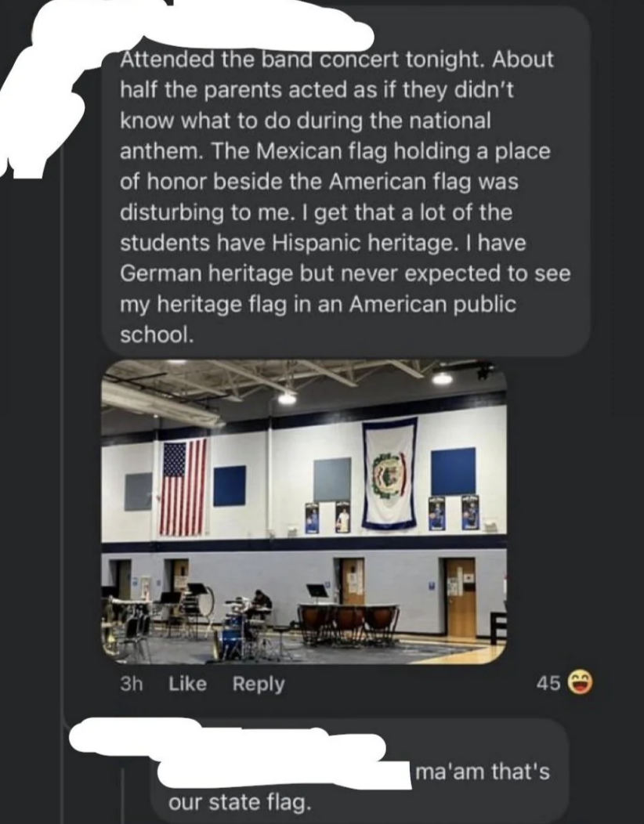The height and width of the screenshot is (824, 644).
Task: Click the American flag in the gym photo
Action: coord(183,486)
